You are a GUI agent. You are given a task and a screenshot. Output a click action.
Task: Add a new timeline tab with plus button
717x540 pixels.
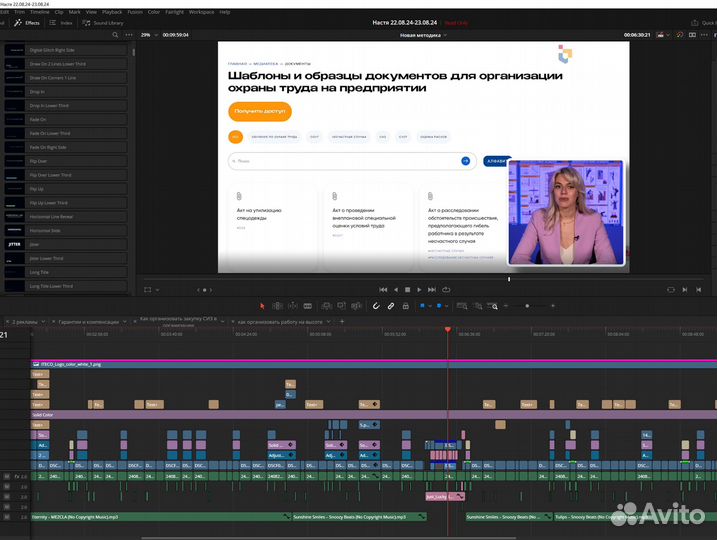click(x=342, y=321)
